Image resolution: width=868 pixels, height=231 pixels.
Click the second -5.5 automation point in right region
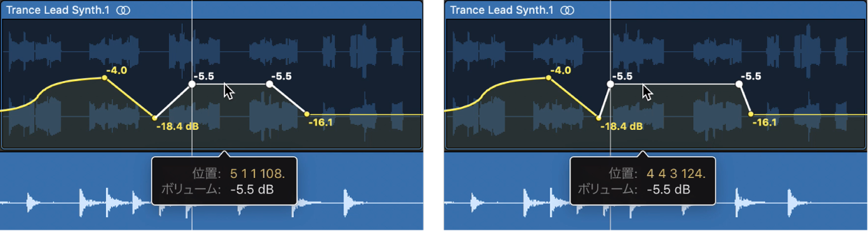pyautogui.click(x=741, y=84)
